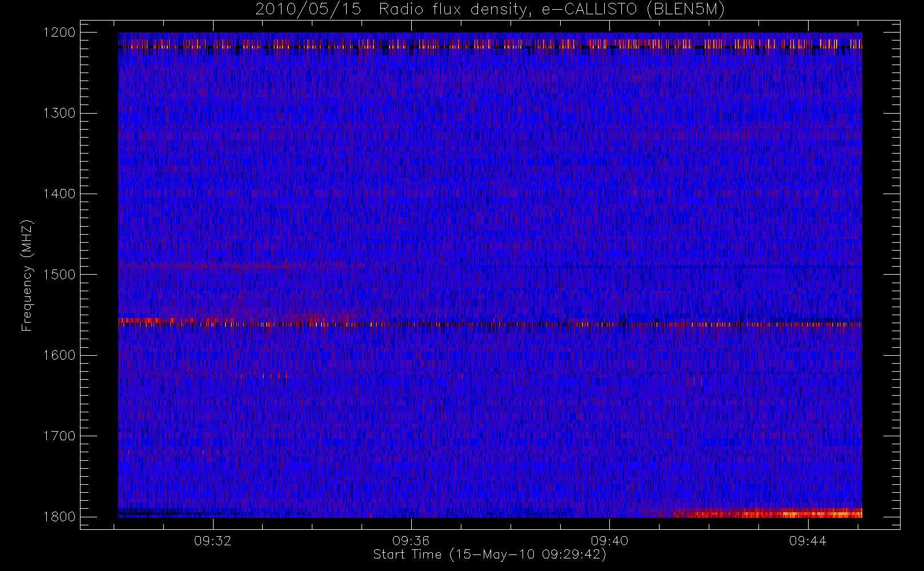This screenshot has height=571, width=924.
Task: Click the bright orange burst near 1800 MHz
Action: click(x=768, y=513)
